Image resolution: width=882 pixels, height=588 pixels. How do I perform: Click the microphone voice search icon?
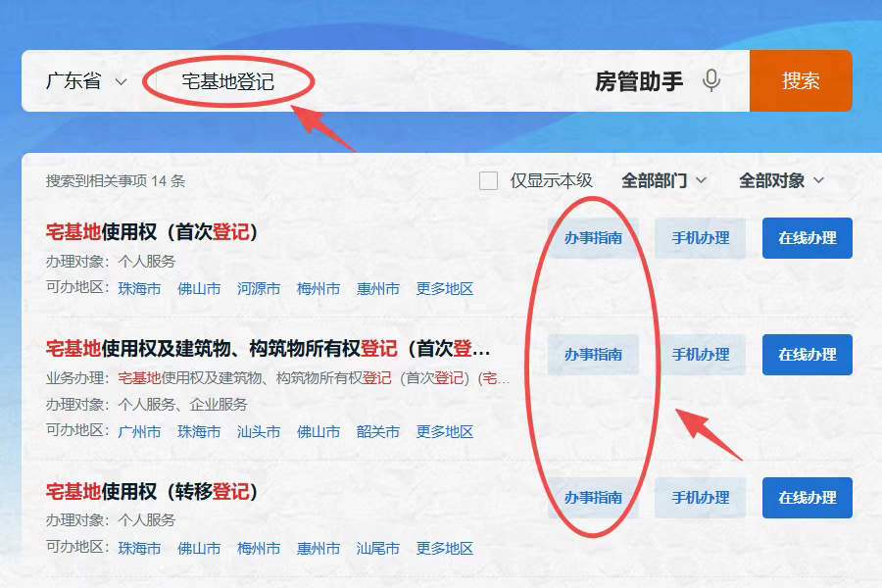tap(712, 81)
